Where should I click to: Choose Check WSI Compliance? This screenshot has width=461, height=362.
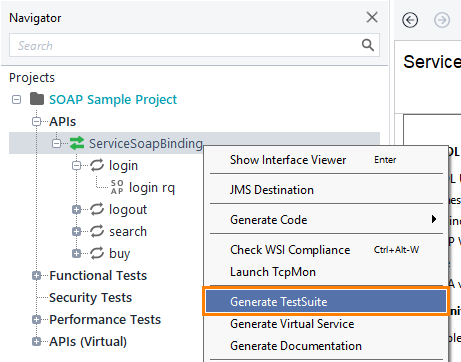pyautogui.click(x=326, y=250)
